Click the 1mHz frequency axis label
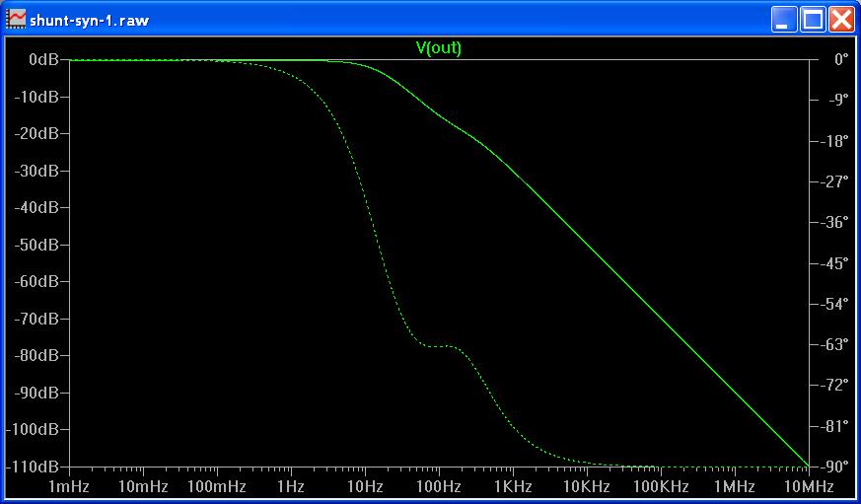The height and width of the screenshot is (504, 861). (70, 486)
